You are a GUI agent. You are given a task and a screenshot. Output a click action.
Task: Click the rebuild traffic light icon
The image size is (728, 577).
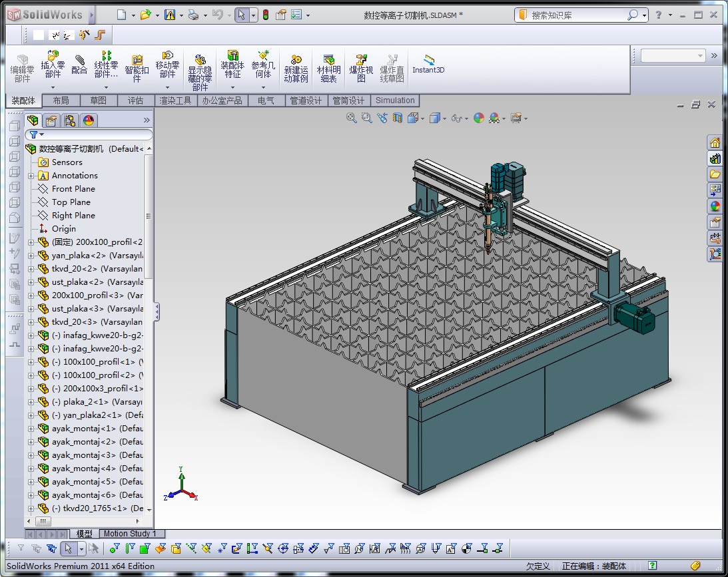point(265,15)
